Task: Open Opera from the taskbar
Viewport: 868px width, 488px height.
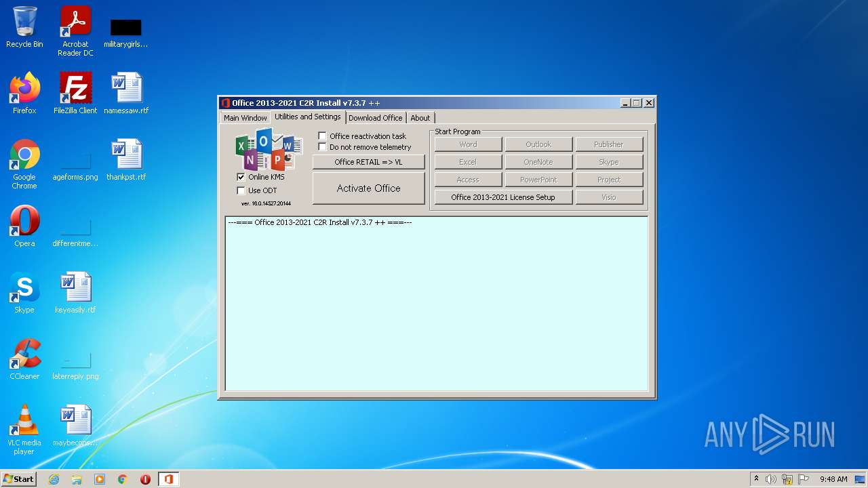Action: click(145, 479)
